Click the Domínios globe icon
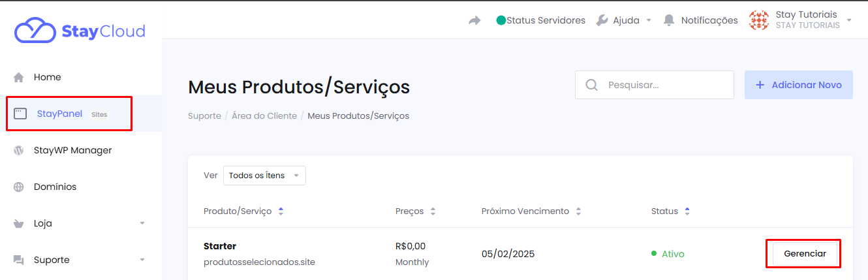 pos(19,187)
